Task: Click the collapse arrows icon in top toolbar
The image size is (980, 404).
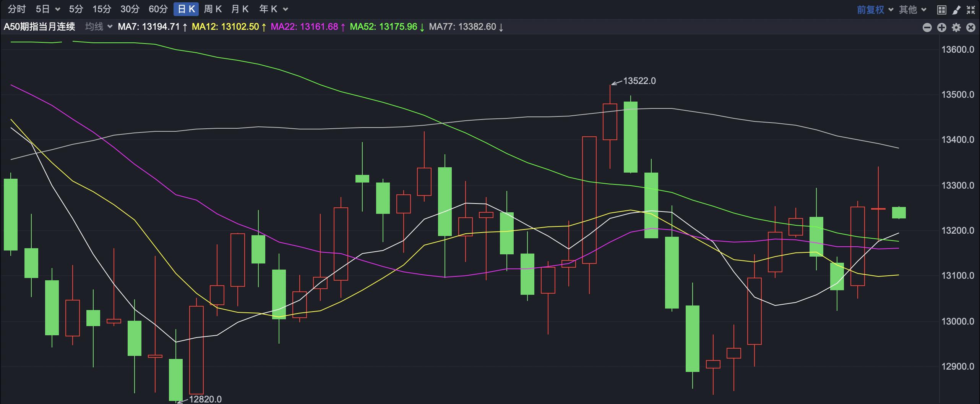Action: tap(970, 10)
